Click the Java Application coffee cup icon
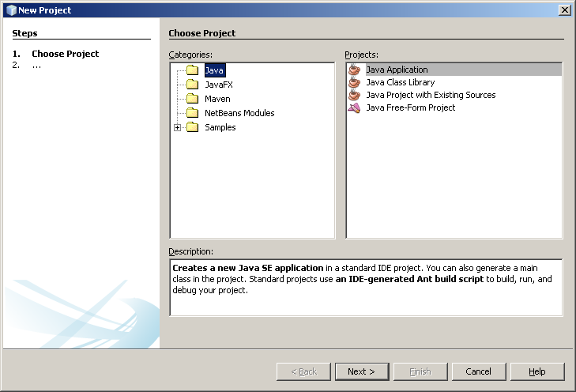Screen dimensions: 576x392 (x=354, y=70)
